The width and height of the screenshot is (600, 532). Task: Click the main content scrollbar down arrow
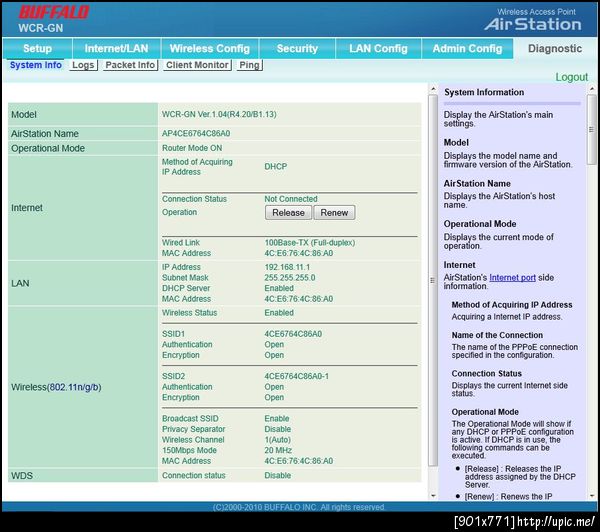tap(433, 496)
